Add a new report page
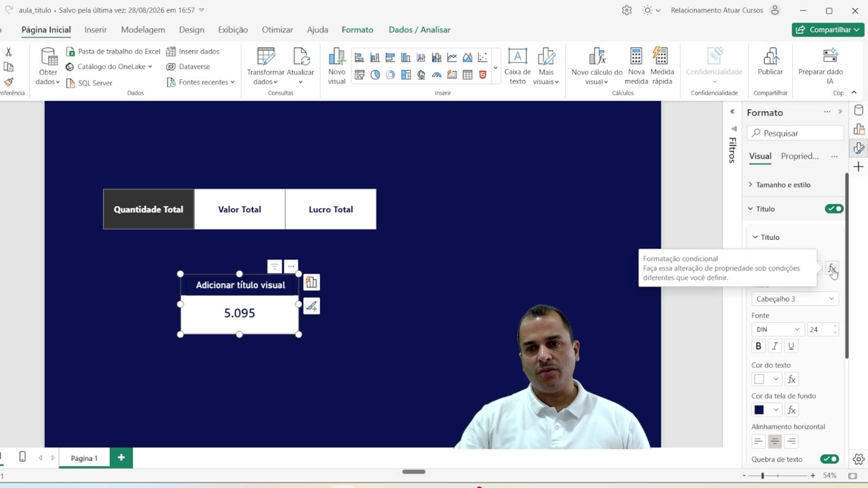The width and height of the screenshot is (868, 488). 121,457
